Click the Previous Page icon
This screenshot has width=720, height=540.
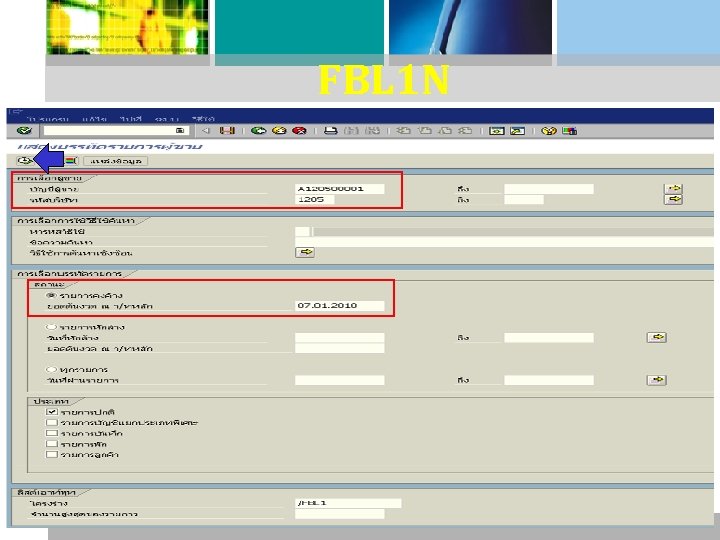pyautogui.click(x=424, y=131)
